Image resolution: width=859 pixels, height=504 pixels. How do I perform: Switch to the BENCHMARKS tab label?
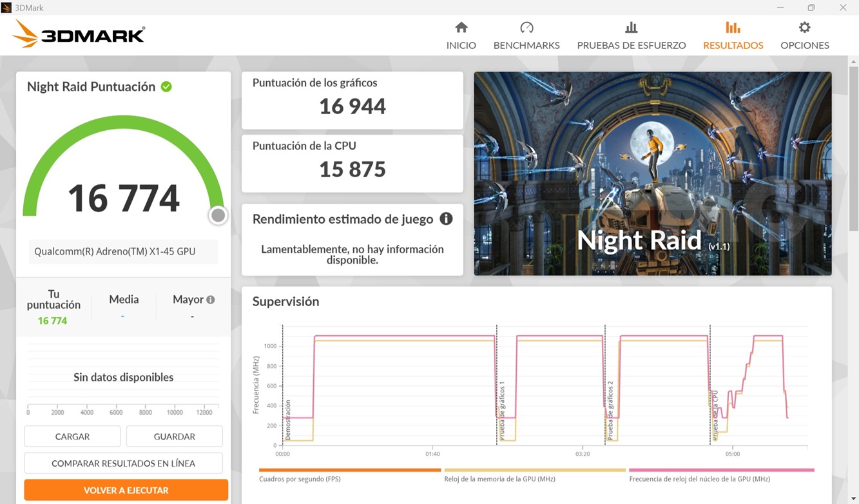(x=526, y=46)
